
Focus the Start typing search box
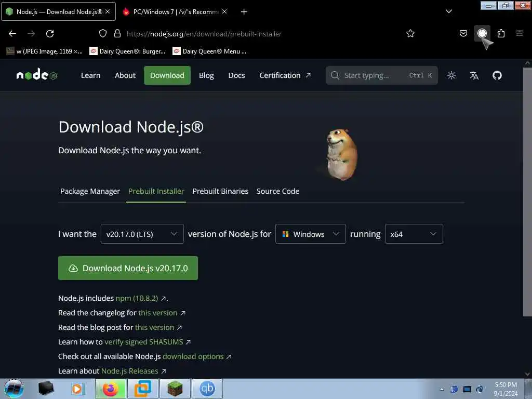pos(382,75)
